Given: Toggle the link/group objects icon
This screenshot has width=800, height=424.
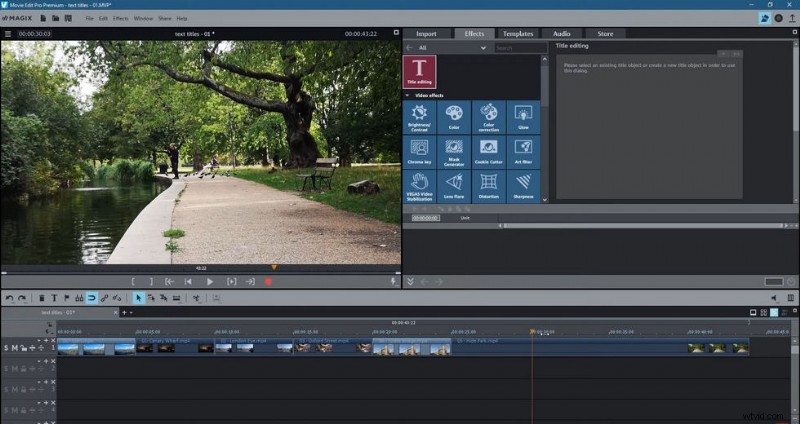Looking at the screenshot, I should point(105,298).
